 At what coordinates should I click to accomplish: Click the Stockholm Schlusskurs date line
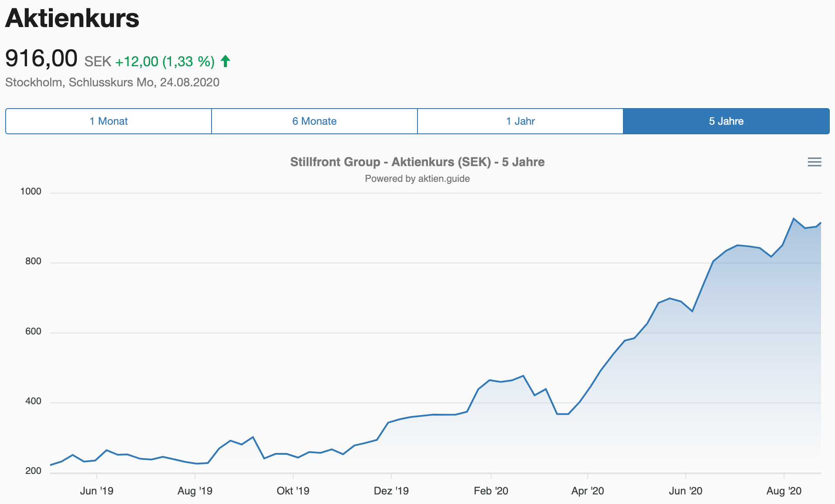(x=112, y=82)
